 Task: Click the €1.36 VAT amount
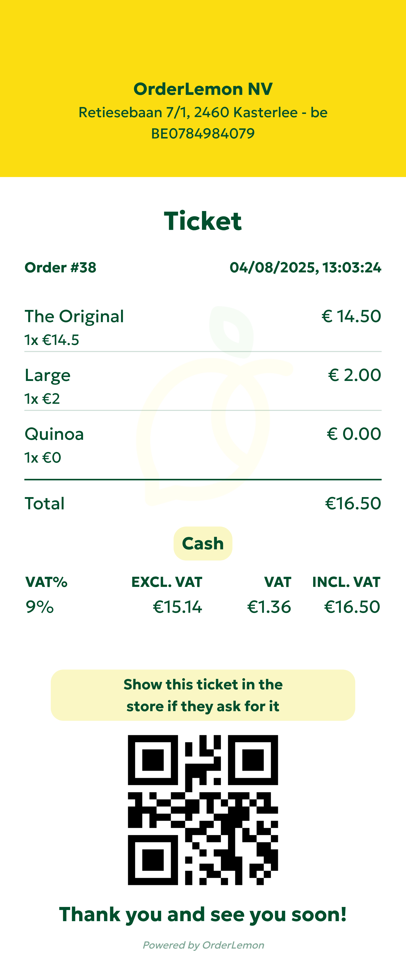(269, 607)
